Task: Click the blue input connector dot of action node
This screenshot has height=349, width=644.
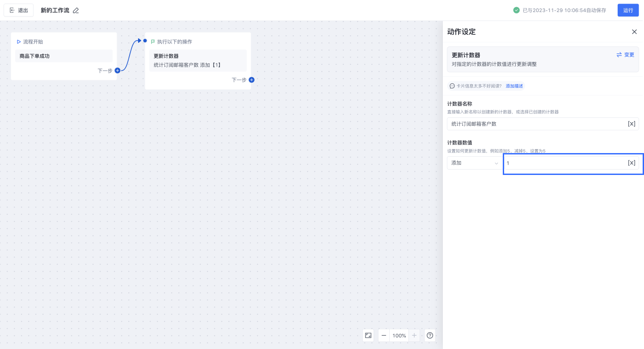Action: coord(145,41)
